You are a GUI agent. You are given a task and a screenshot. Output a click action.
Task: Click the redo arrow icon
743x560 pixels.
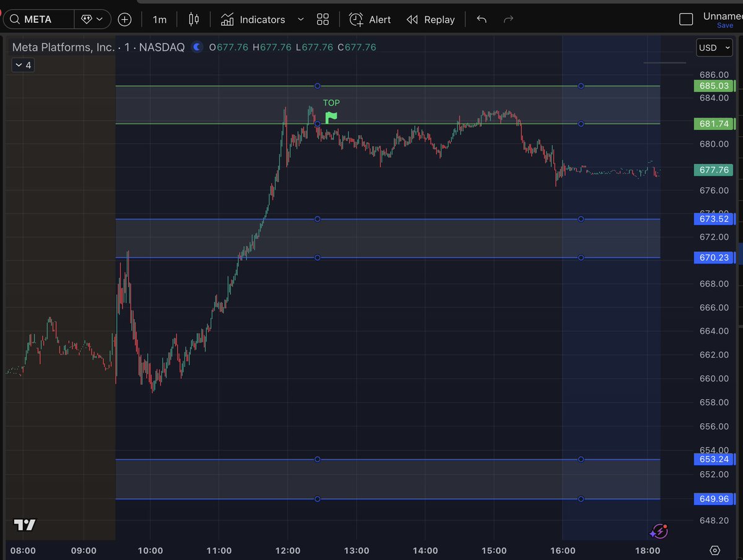pyautogui.click(x=508, y=19)
